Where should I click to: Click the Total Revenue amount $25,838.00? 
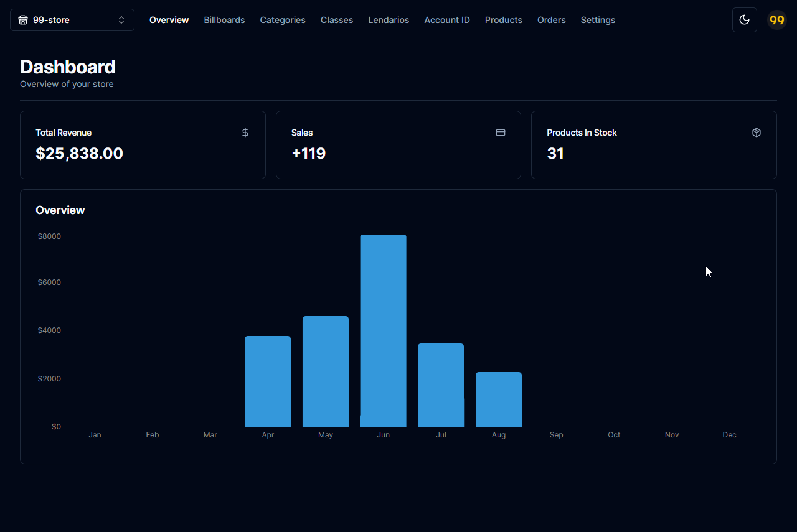[x=79, y=154]
